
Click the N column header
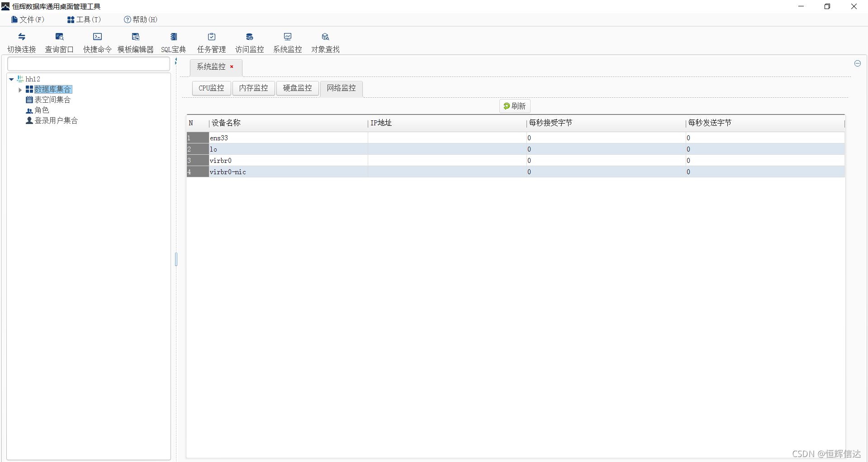(198, 123)
